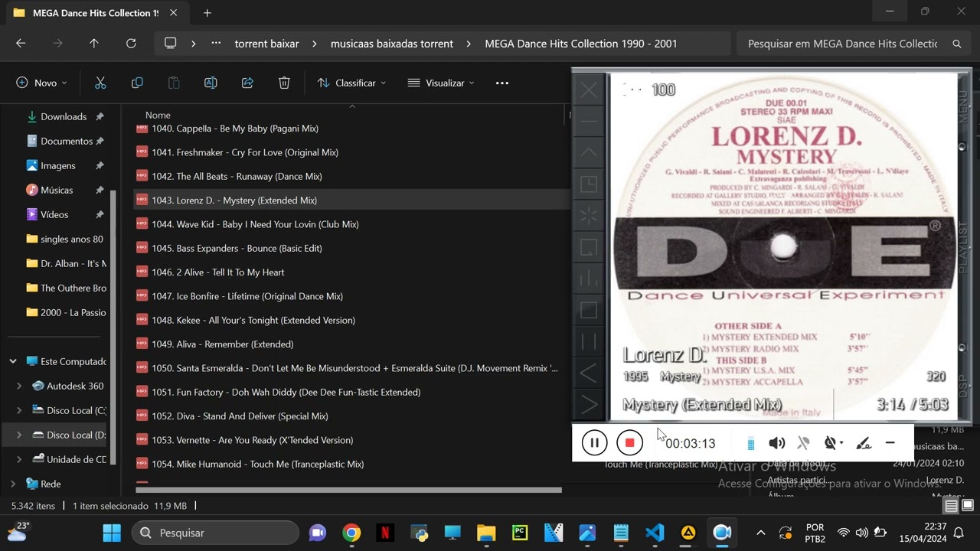This screenshot has height=551, width=980.
Task: Copy the selected file
Action: point(137,83)
